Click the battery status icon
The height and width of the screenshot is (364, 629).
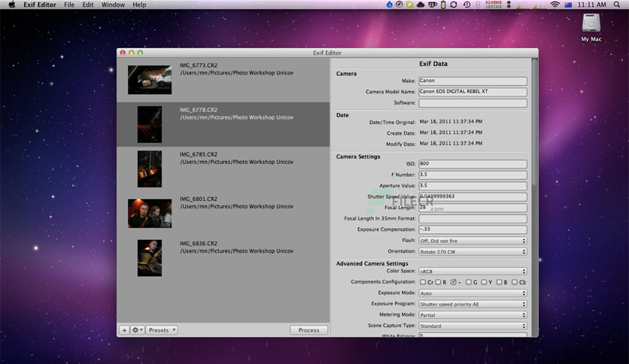coord(443,5)
